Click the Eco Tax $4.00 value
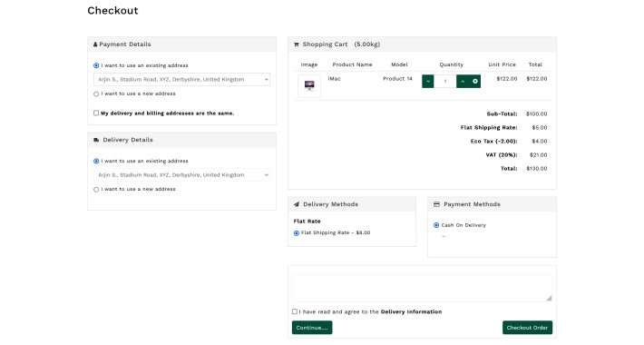The height and width of the screenshot is (345, 644). coord(540,141)
